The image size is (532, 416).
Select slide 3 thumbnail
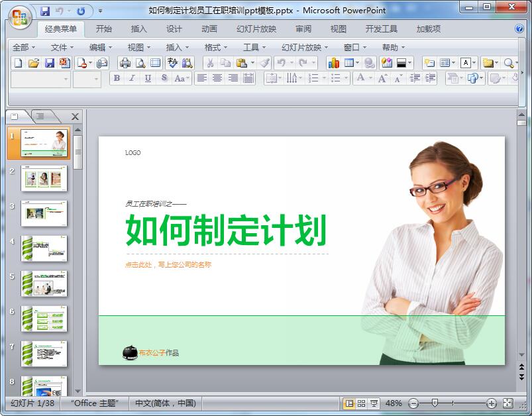point(44,213)
